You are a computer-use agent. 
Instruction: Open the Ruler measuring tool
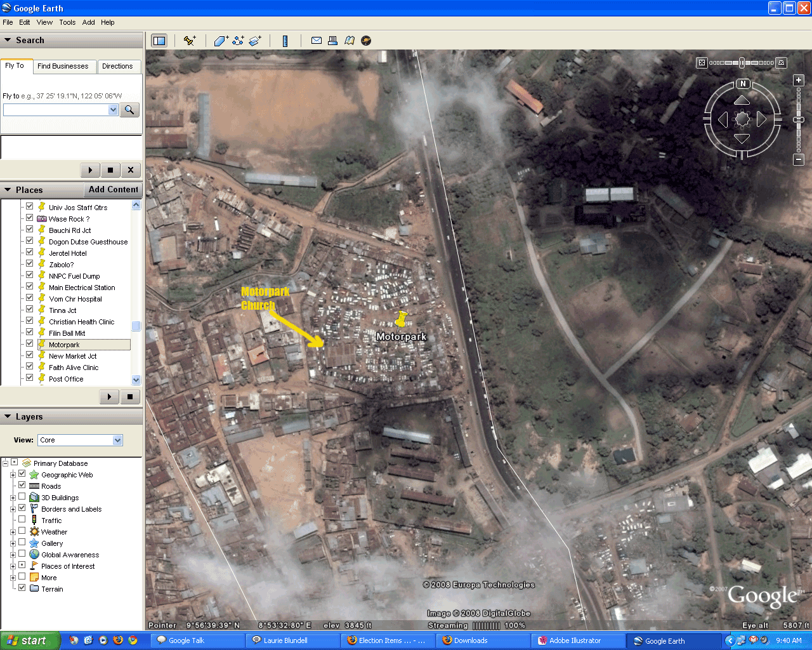point(285,41)
